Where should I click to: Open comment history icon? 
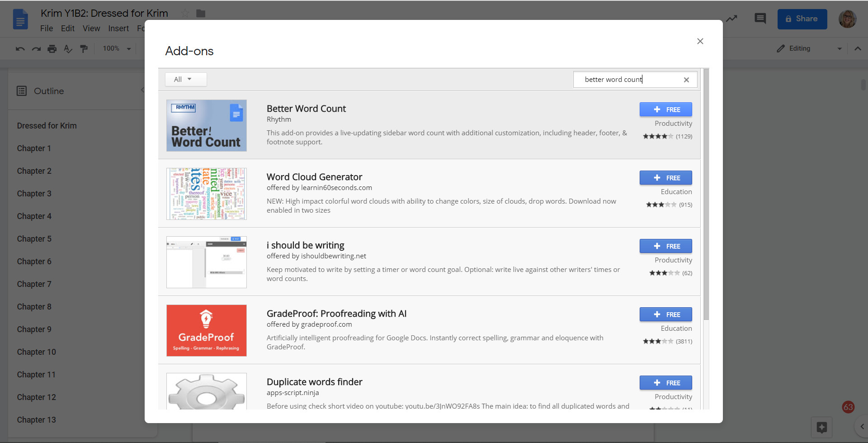tap(760, 19)
